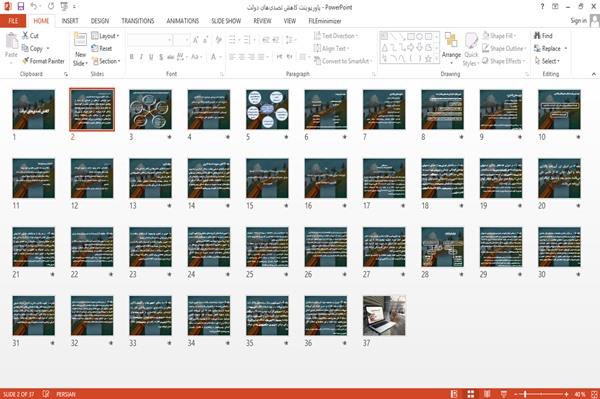This screenshot has height=399, width=600.
Task: Open Quick Styles gallery
Action: [x=471, y=50]
